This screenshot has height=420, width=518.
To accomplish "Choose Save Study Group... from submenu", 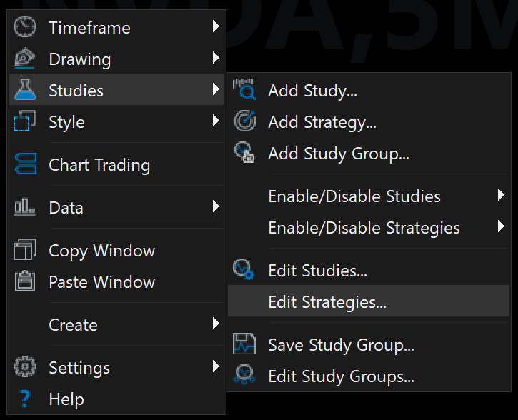I will 369,344.
